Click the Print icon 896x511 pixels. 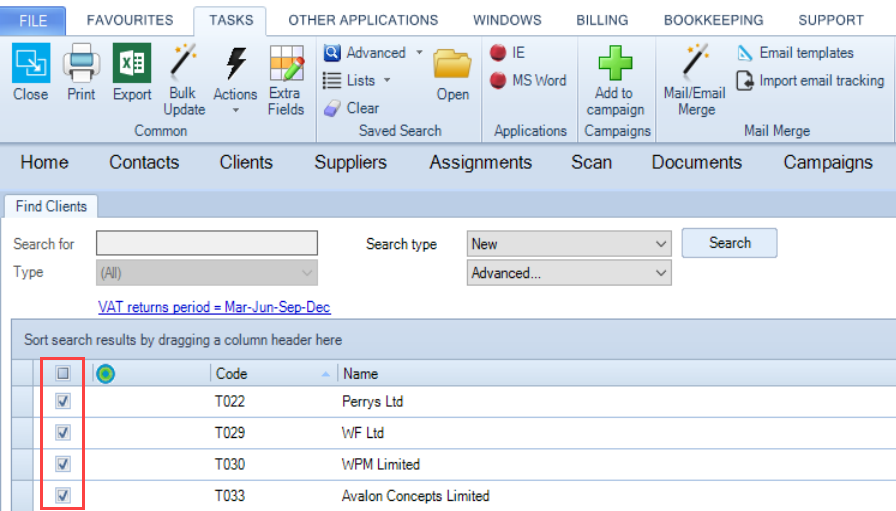tap(81, 63)
